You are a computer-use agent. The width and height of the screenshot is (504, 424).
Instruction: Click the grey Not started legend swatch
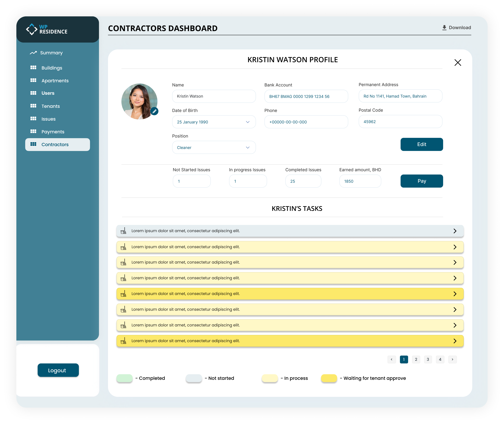[194, 378]
